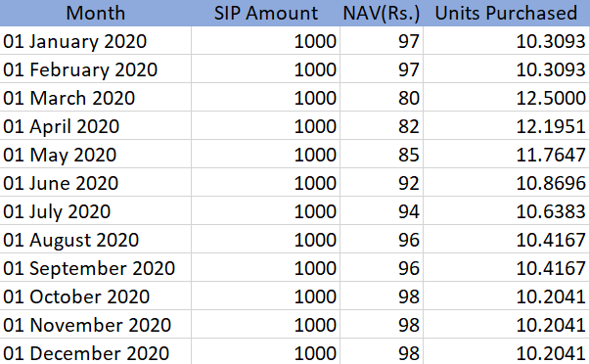Select units purchased 12.5000 cell
Viewport: 590px width, 364px height.
507,98
